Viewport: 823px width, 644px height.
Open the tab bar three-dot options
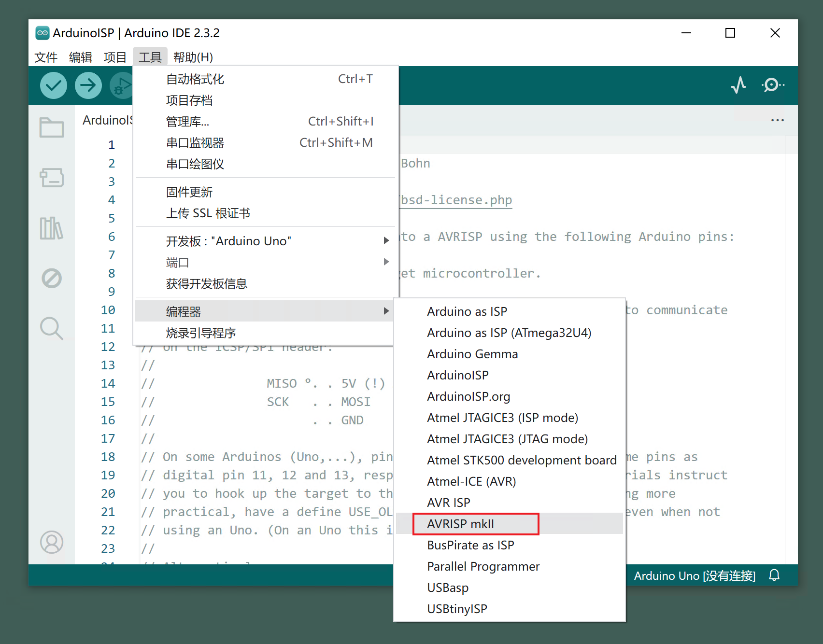pyautogui.click(x=777, y=120)
